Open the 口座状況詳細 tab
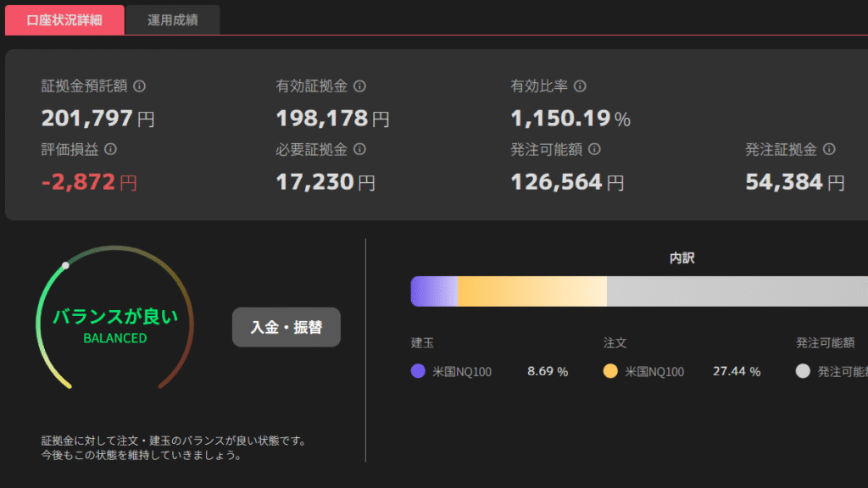Viewport: 868px width, 488px height. [x=64, y=20]
